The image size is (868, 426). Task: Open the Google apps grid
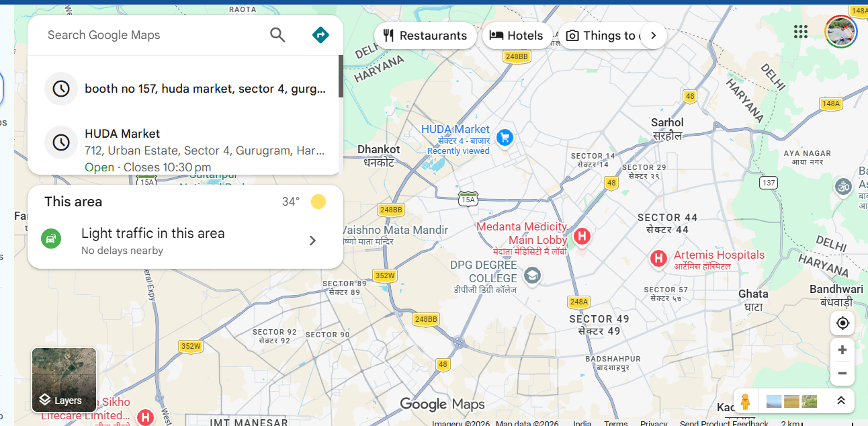[800, 32]
